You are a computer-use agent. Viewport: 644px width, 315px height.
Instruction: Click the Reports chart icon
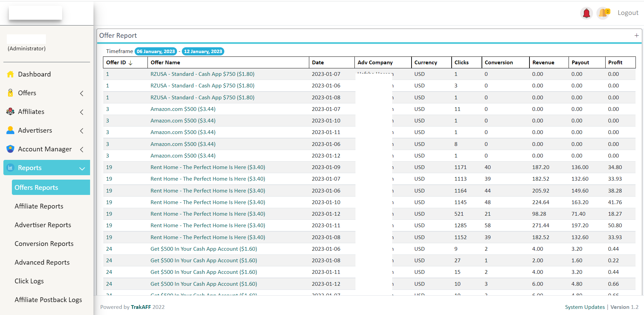10,167
